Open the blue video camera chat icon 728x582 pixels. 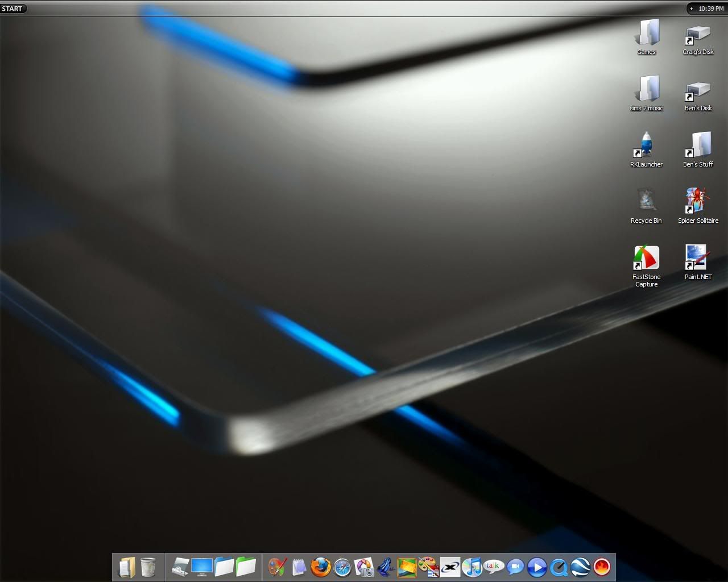pos(515,567)
